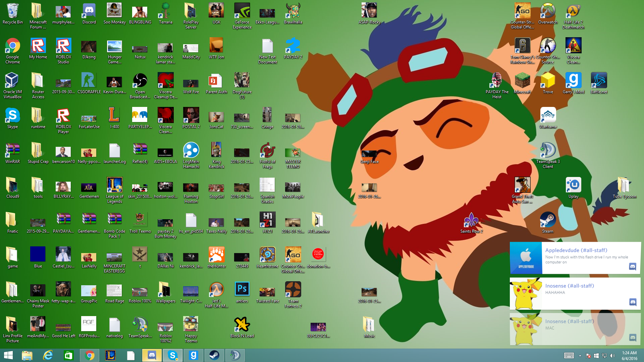Screen dimensions: 644x362
Task: Click the Google Chrome desktop shortcut
Action: [12, 51]
